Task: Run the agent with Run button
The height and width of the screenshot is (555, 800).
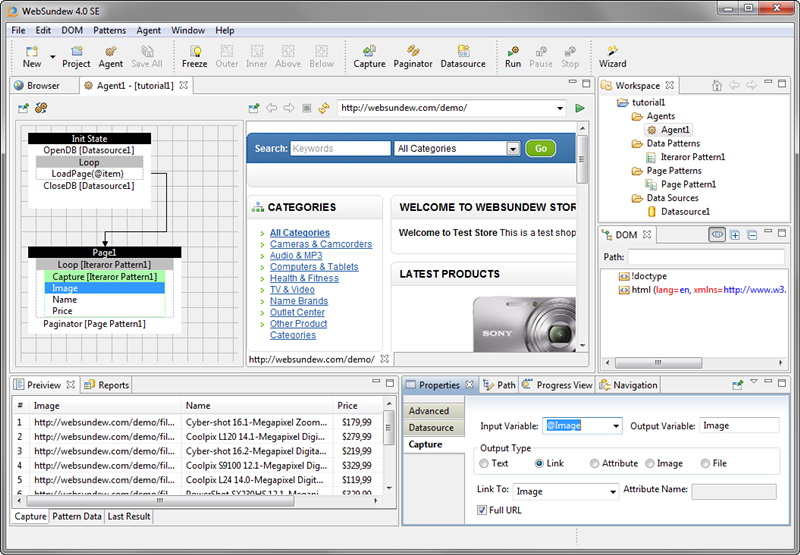Action: pos(513,55)
